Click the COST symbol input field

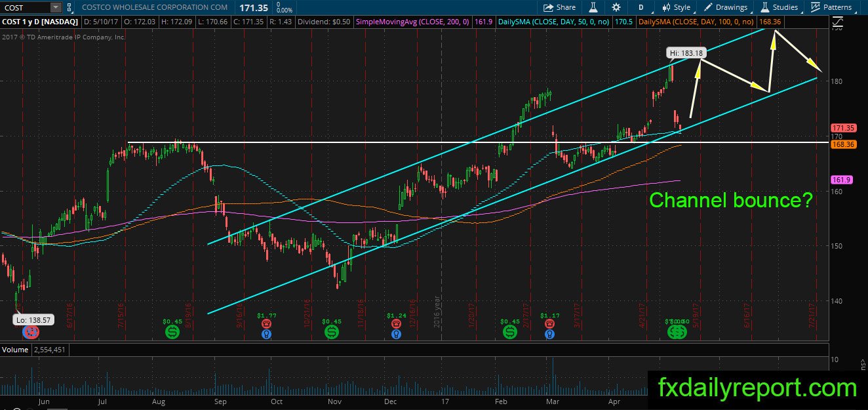(25, 7)
